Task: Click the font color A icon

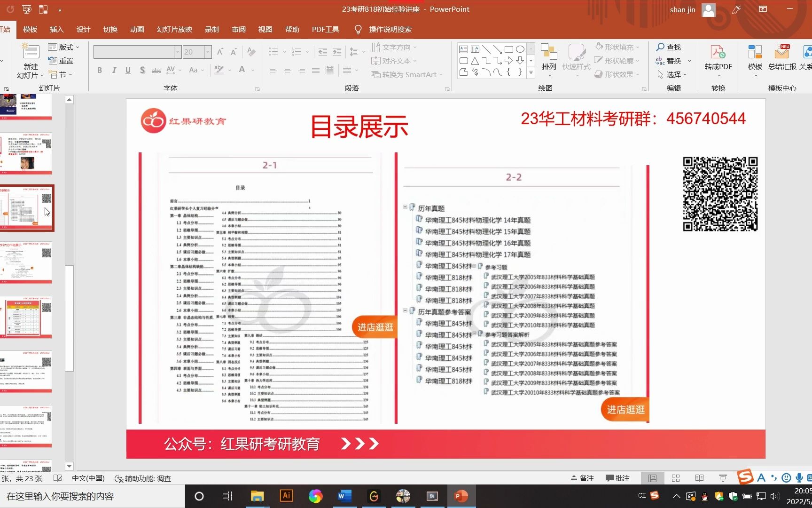Action: 242,70
